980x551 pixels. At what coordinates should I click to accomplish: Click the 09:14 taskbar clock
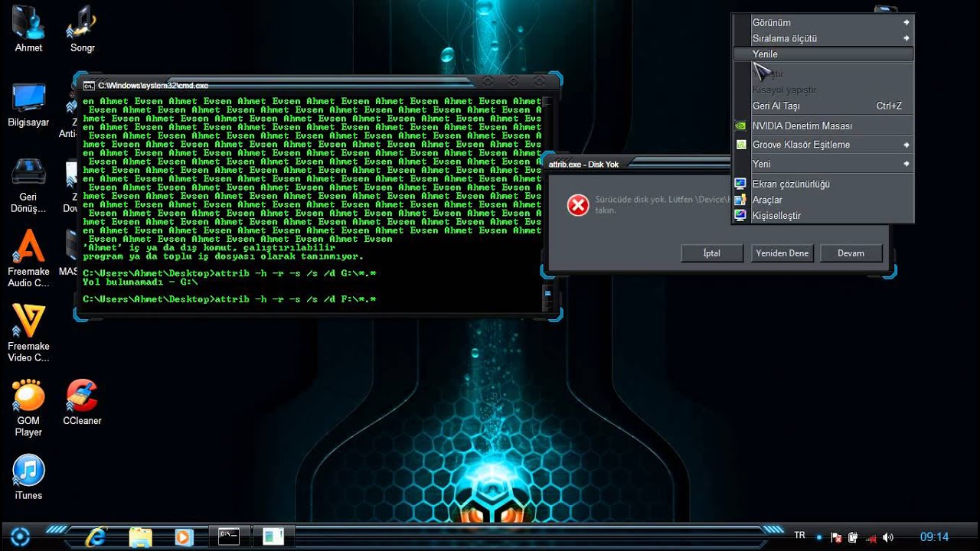point(934,537)
